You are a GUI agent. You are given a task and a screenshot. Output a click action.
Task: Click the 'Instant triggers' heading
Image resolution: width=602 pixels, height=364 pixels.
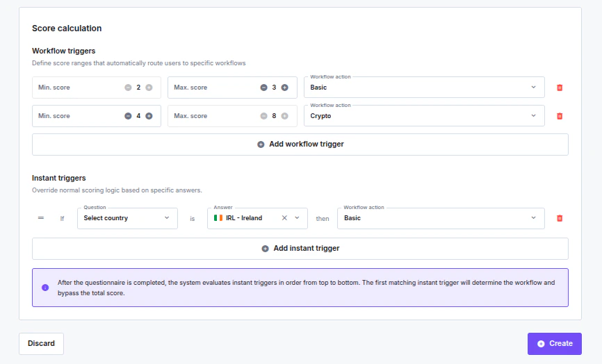pyautogui.click(x=59, y=178)
